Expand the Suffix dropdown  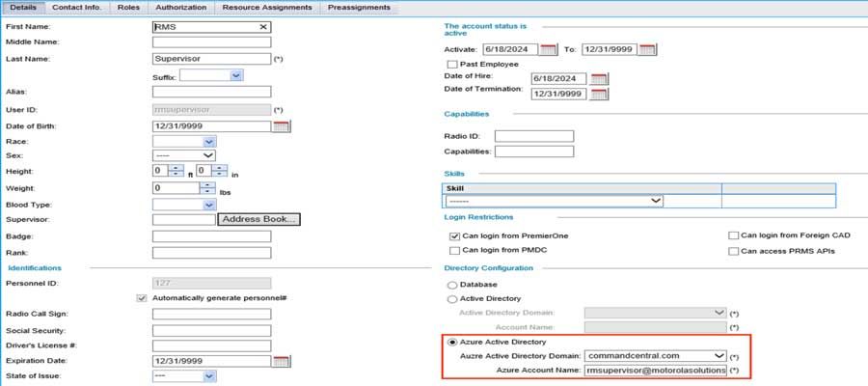235,75
